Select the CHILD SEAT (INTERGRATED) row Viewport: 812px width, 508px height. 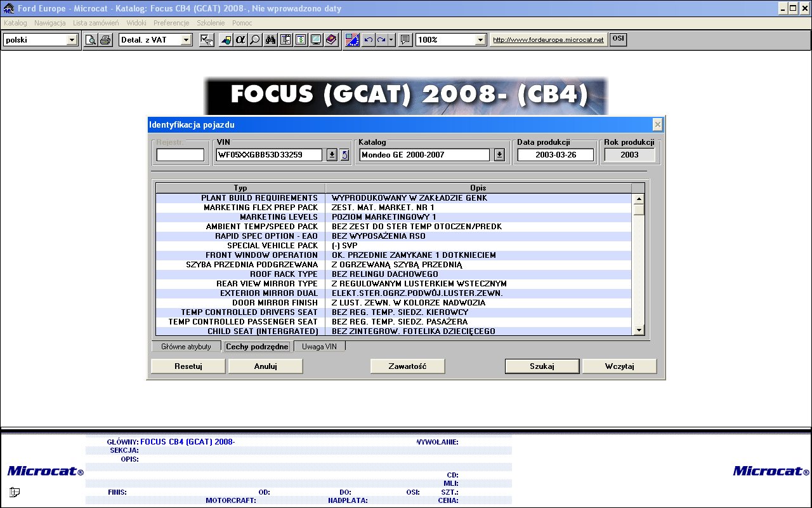(394, 331)
